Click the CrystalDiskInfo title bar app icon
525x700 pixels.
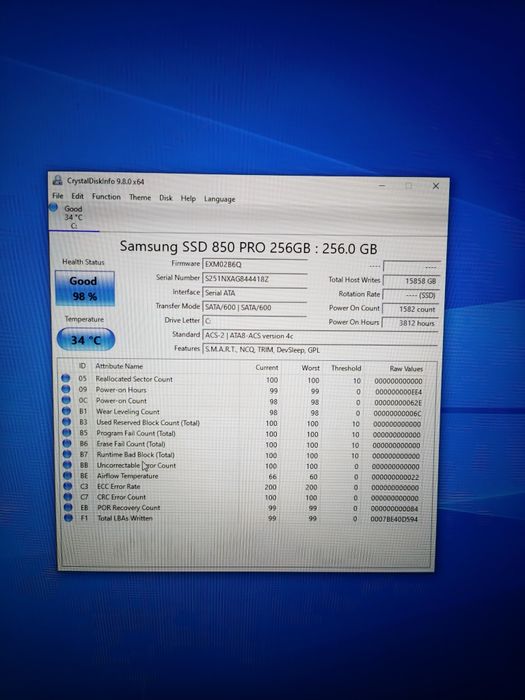[x=57, y=180]
